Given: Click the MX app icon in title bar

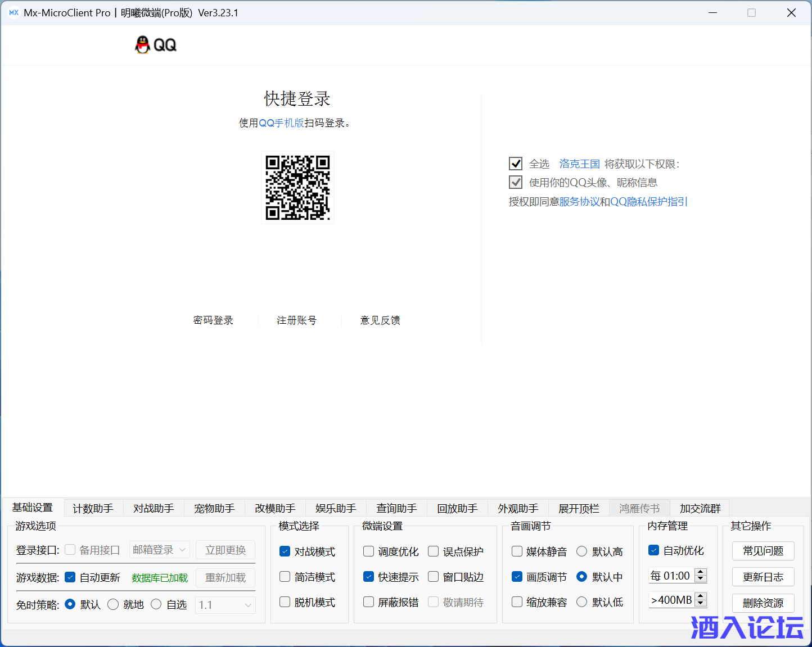Looking at the screenshot, I should coord(13,12).
